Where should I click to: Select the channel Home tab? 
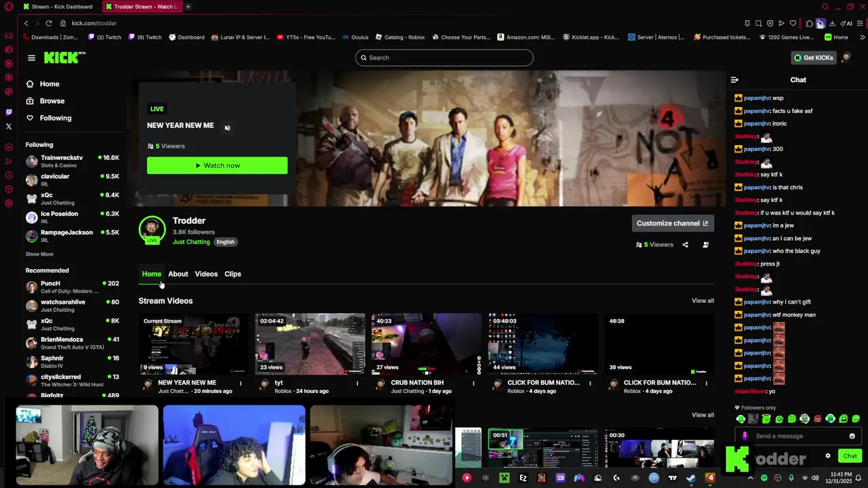point(151,274)
